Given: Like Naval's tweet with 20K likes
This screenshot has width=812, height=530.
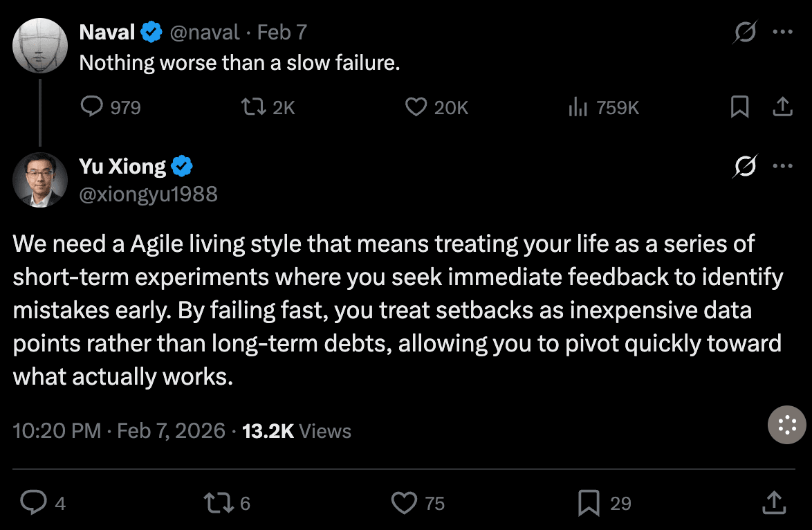Looking at the screenshot, I should click(415, 107).
